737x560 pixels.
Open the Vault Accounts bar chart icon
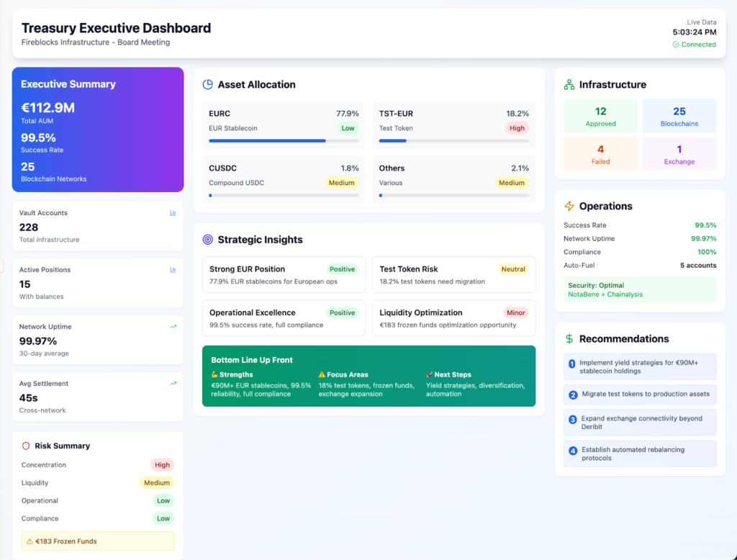173,212
